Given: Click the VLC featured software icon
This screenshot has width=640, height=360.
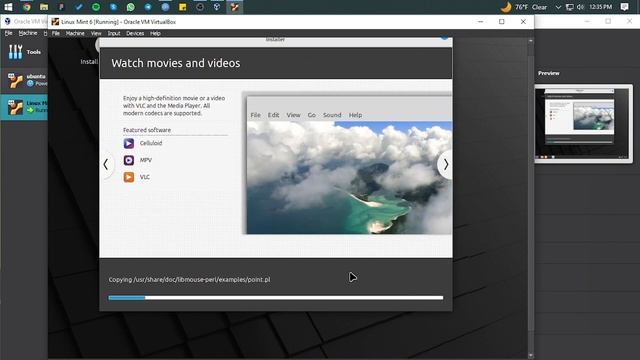Looking at the screenshot, I should 129,177.
